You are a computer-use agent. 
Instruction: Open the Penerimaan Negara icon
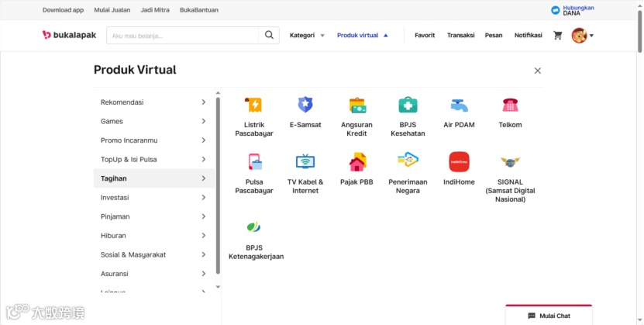pyautogui.click(x=408, y=160)
